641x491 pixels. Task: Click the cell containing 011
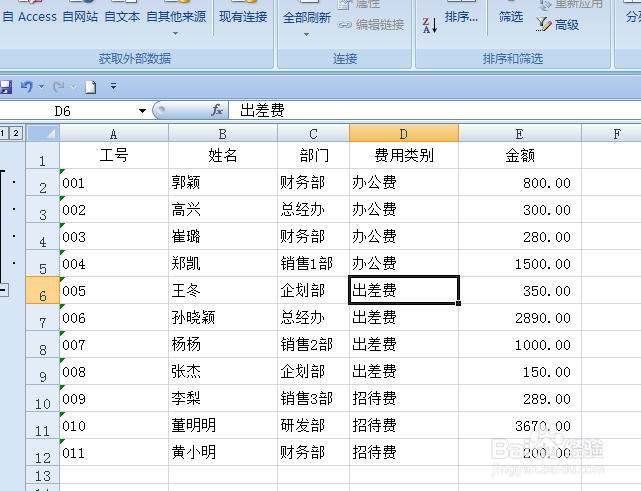[114, 452]
